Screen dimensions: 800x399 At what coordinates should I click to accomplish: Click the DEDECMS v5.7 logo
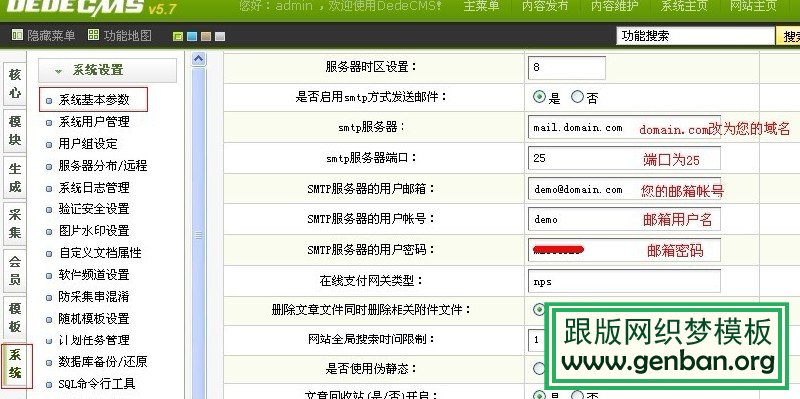tap(91, 7)
